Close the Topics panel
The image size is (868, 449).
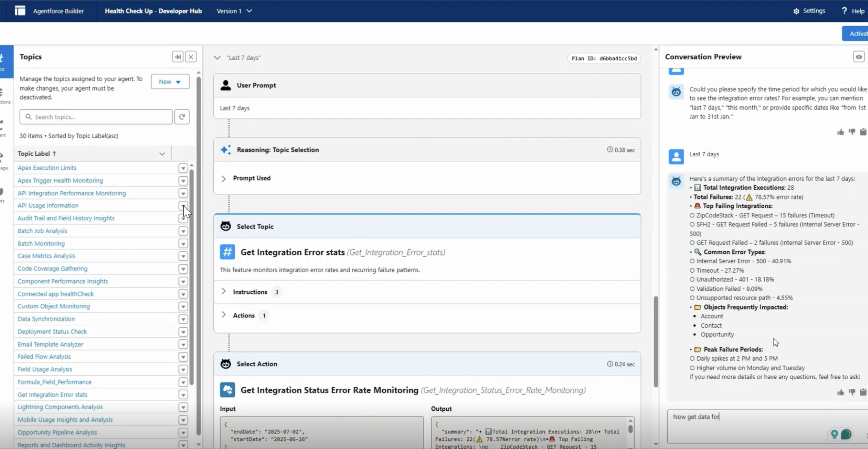(x=191, y=57)
